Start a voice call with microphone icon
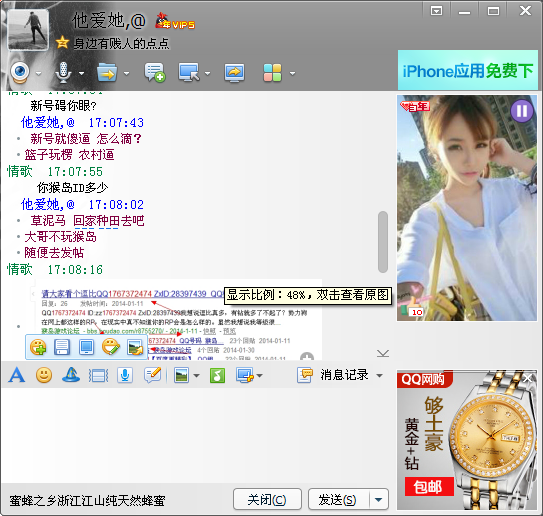 click(63, 72)
